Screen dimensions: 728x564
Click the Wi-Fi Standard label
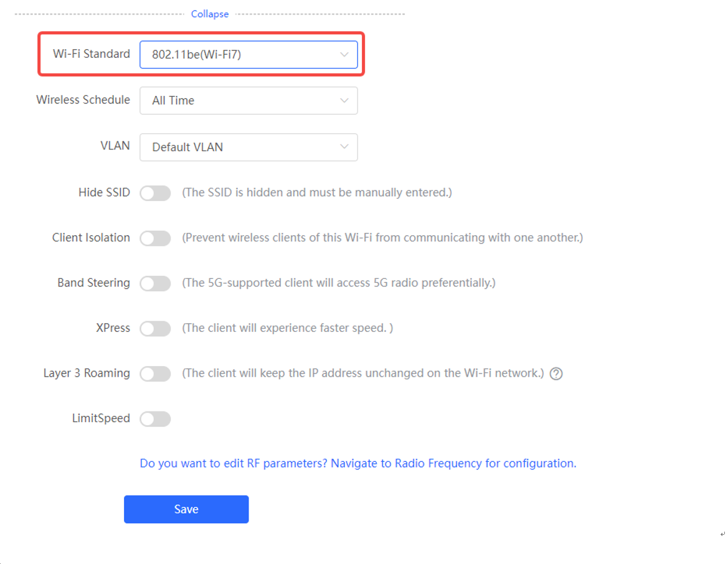click(x=92, y=54)
